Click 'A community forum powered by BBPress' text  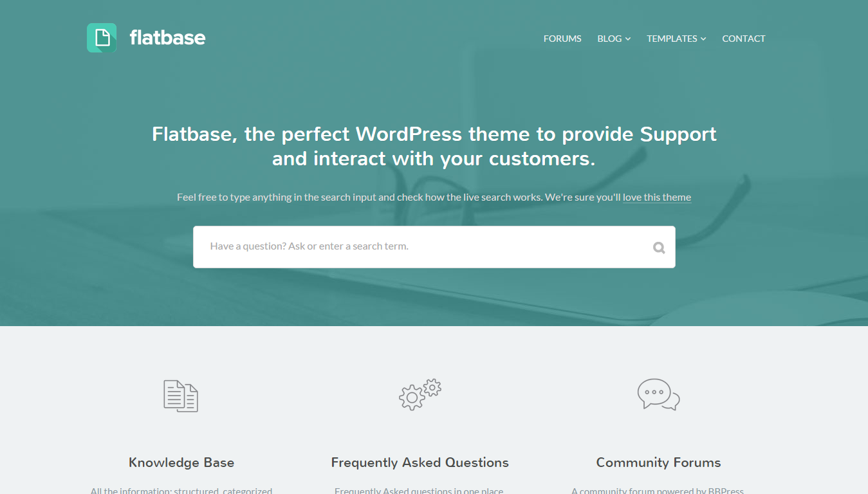point(658,490)
